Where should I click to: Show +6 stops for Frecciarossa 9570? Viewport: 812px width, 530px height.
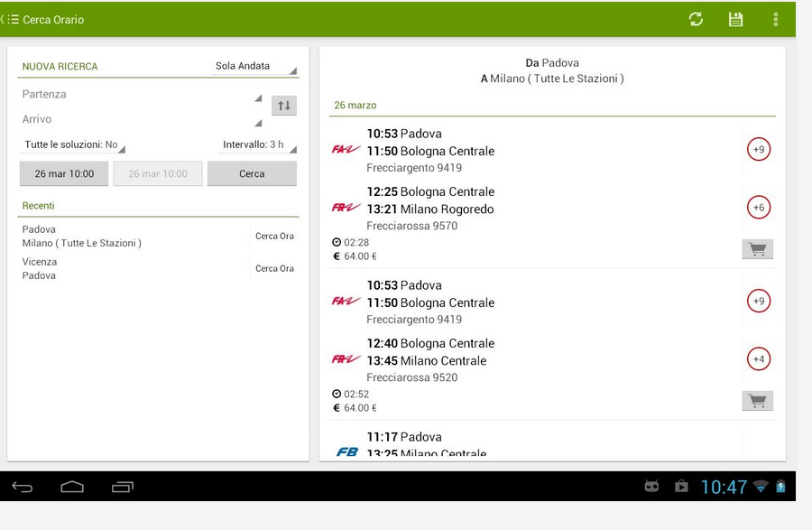pyautogui.click(x=759, y=208)
